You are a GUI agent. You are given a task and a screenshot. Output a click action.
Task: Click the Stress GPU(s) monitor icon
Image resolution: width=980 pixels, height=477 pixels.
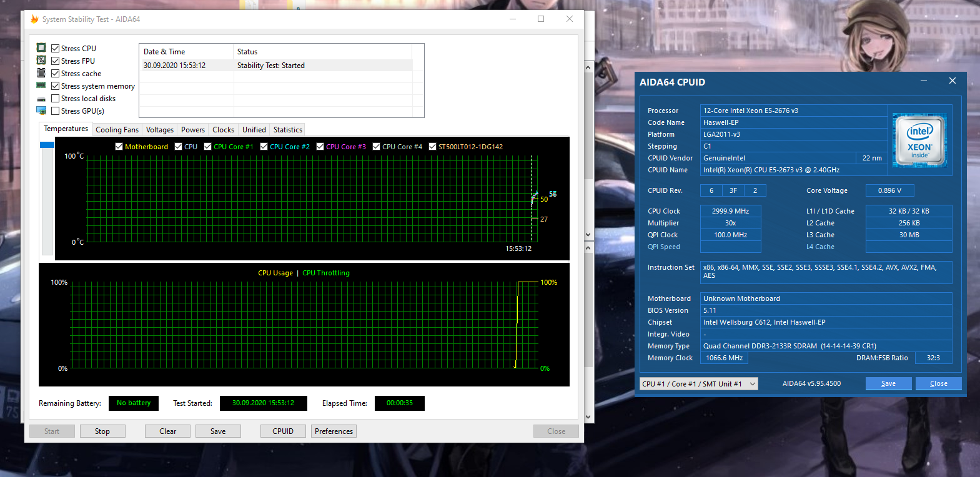[41, 111]
